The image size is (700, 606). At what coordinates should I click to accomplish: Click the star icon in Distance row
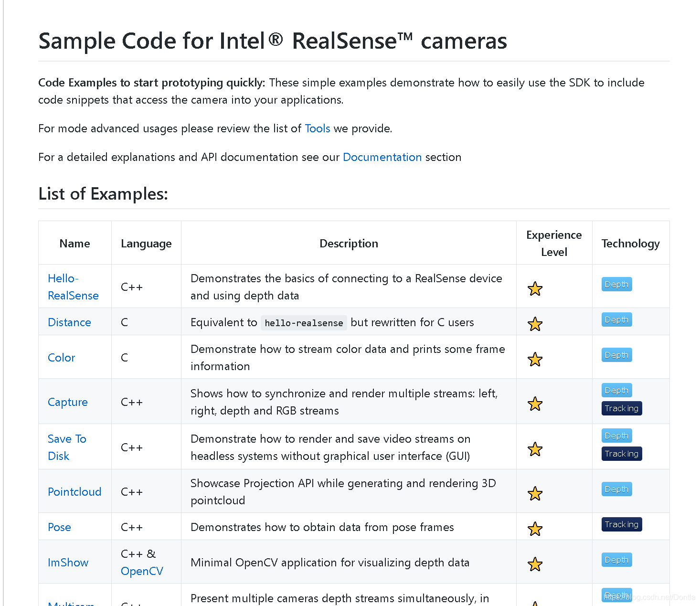click(535, 324)
